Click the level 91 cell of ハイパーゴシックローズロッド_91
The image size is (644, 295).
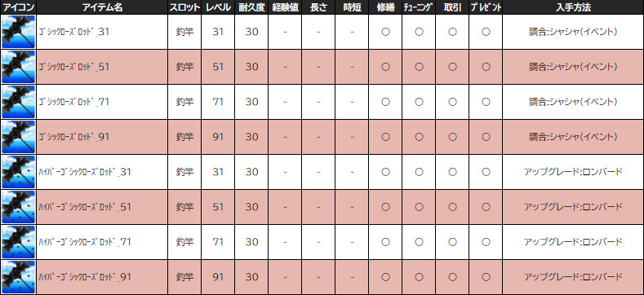[218, 277]
